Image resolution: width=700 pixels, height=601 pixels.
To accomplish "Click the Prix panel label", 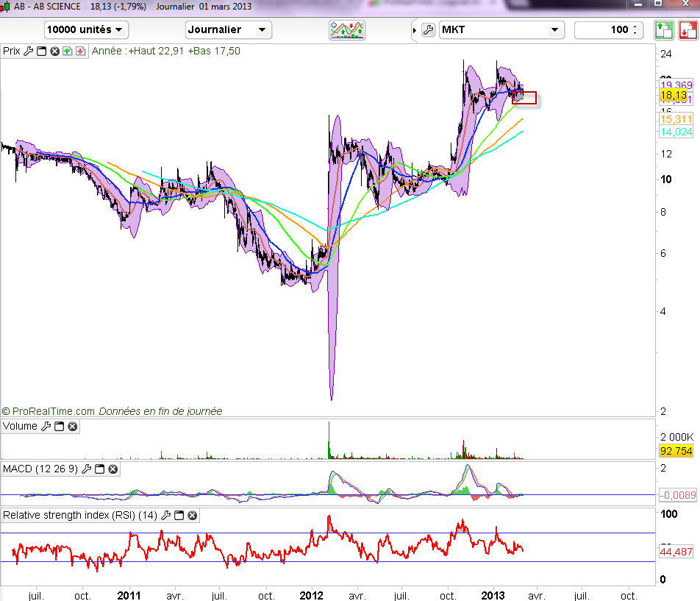I will [12, 51].
